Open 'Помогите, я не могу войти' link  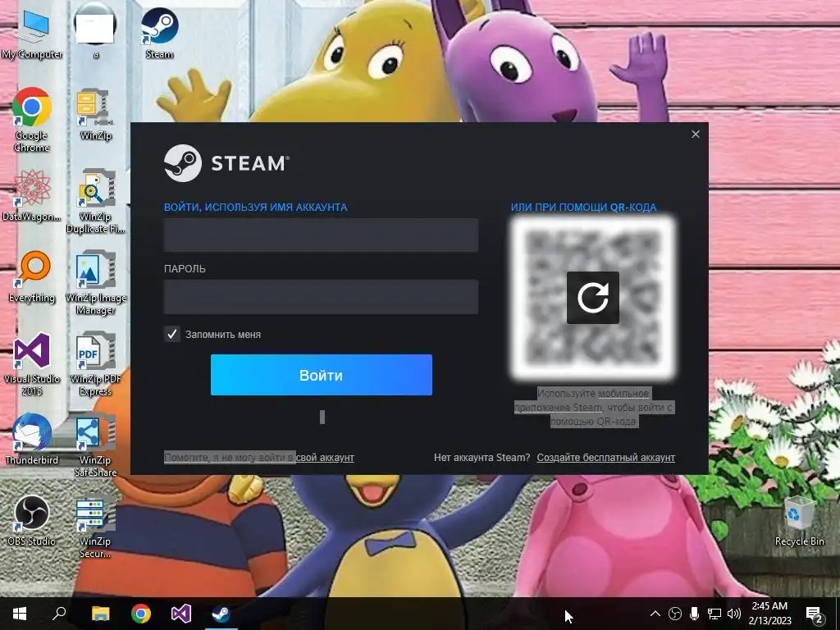pyautogui.click(x=258, y=458)
